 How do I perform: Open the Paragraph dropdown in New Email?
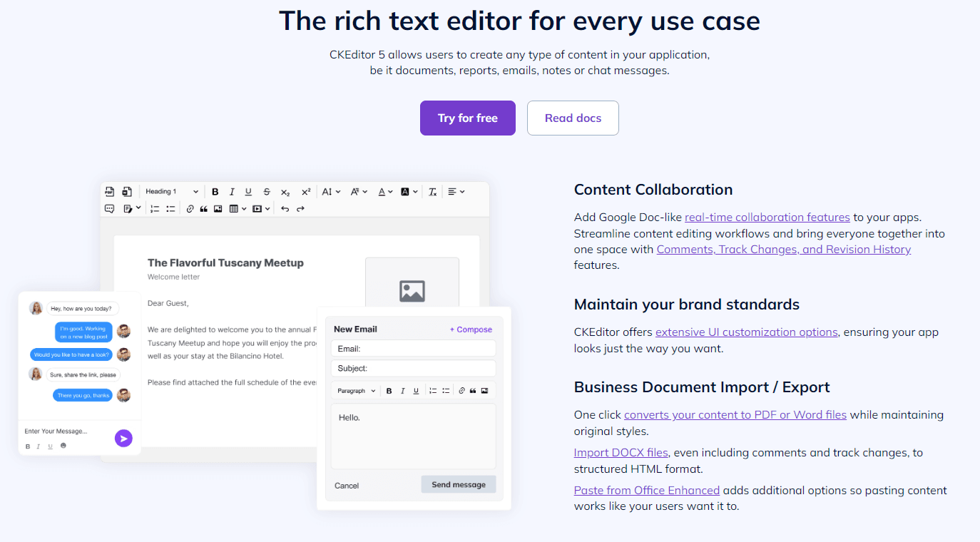point(355,389)
